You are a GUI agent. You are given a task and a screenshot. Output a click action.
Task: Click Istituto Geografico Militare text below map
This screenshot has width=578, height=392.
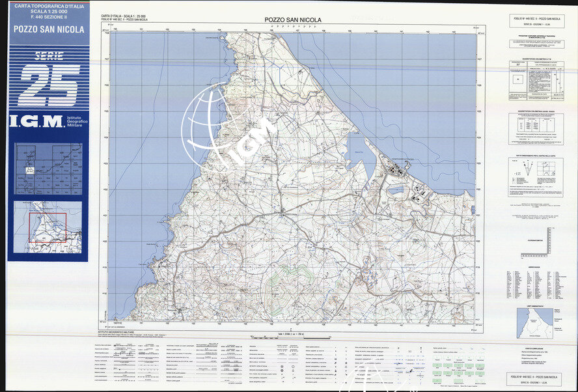pos(124,331)
